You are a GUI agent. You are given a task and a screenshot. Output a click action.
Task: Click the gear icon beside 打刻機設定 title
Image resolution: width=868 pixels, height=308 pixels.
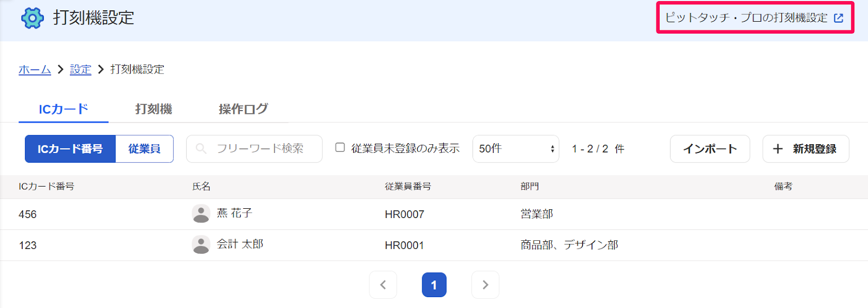[33, 18]
